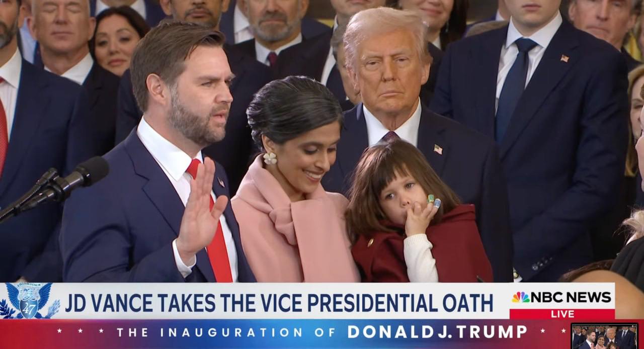The width and height of the screenshot is (644, 349).
Task: Click the purple tie below the white collar
Action: click(x=389, y=136)
